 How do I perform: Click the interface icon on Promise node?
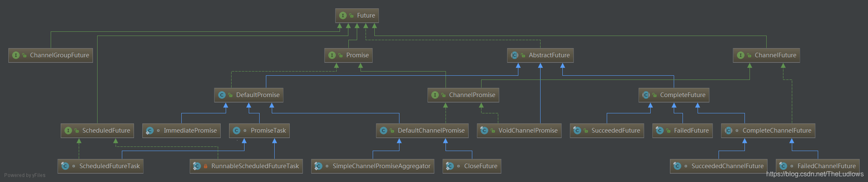(x=332, y=55)
